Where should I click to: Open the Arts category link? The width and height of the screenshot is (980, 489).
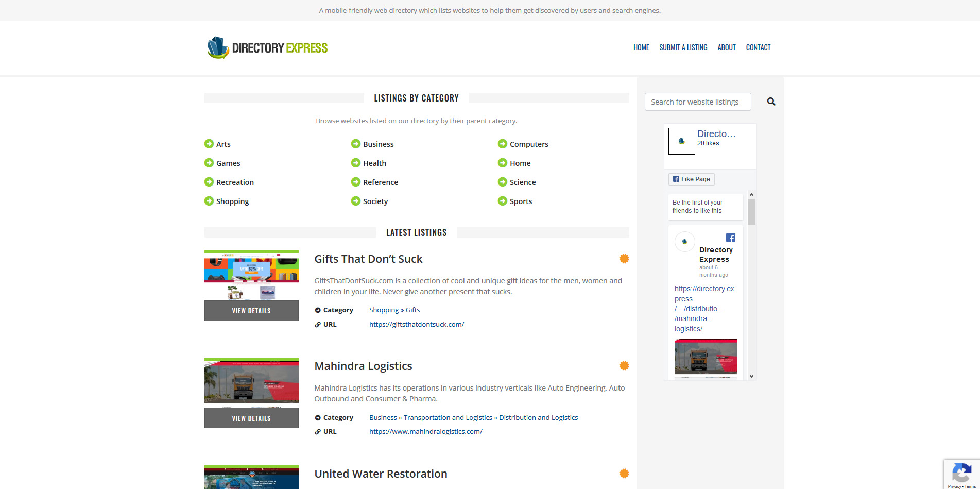point(223,144)
